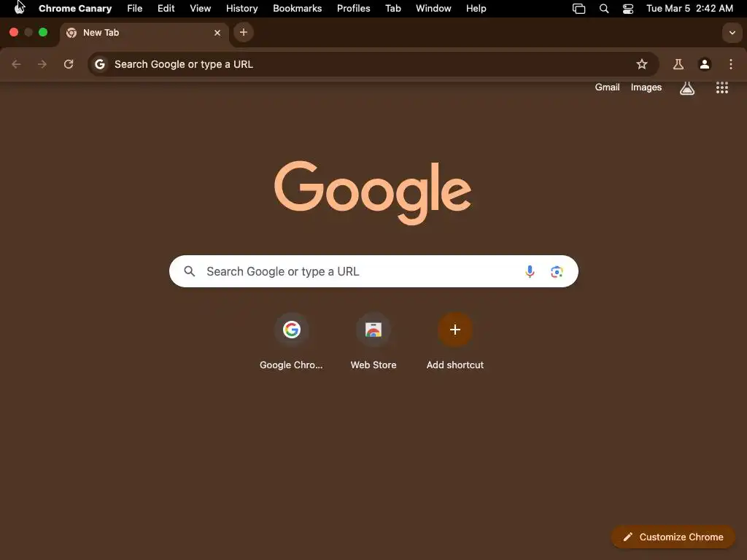Select the New Tab tab
The height and width of the screenshot is (560, 747).
click(144, 32)
